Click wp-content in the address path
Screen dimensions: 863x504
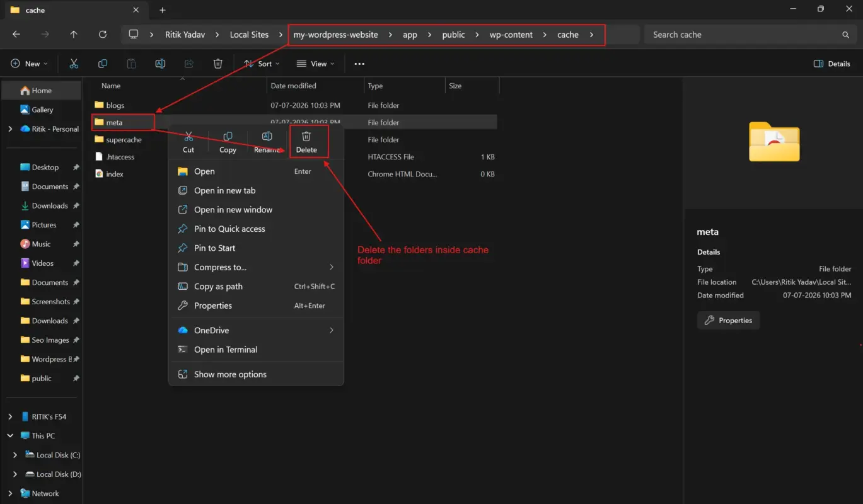511,35
